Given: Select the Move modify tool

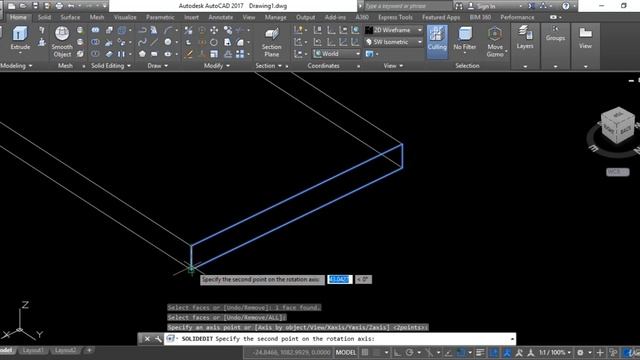Looking at the screenshot, I should click(x=214, y=30).
